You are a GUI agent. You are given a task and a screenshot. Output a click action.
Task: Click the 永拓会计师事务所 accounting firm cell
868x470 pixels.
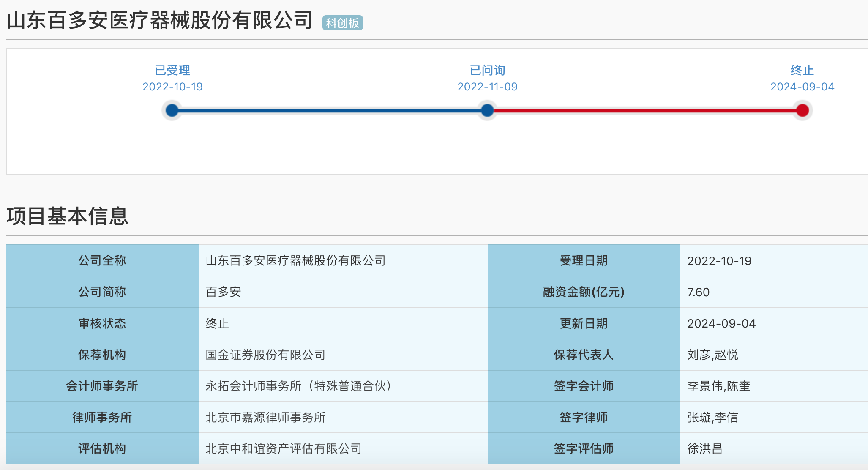pyautogui.click(x=298, y=386)
